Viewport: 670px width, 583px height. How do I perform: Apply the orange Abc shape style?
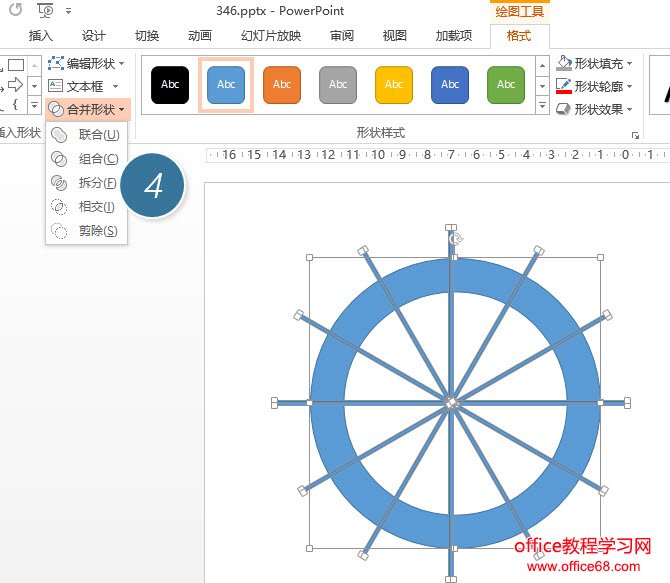pyautogui.click(x=282, y=85)
